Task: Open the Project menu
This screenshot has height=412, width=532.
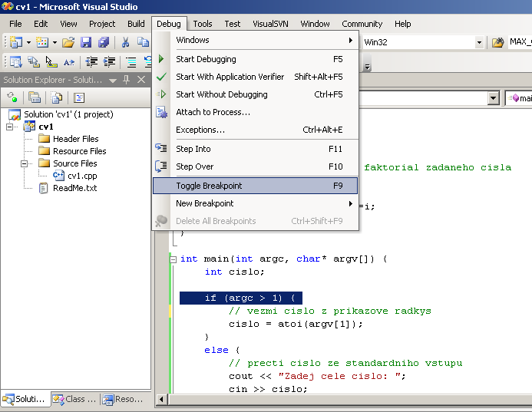Action: coord(102,24)
